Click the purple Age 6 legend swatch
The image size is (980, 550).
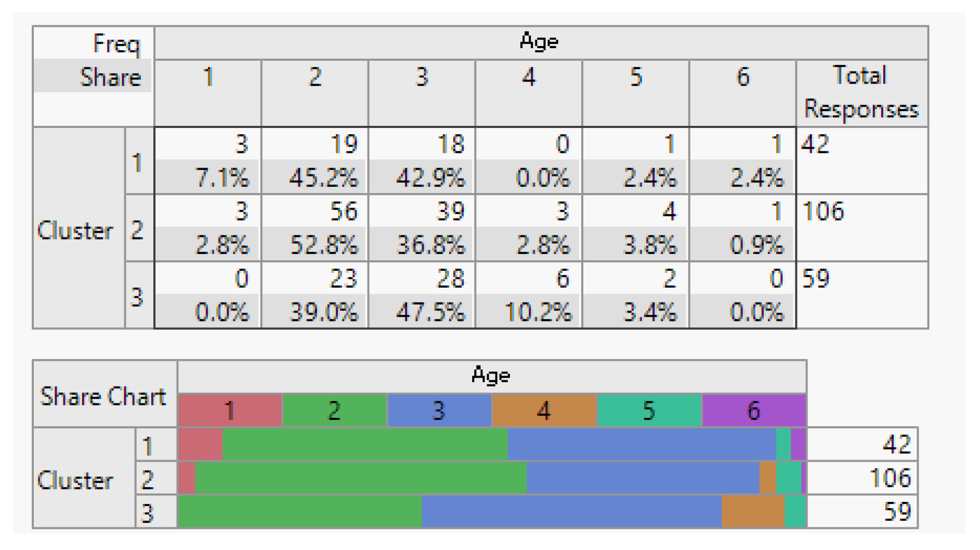pyautogui.click(x=754, y=410)
